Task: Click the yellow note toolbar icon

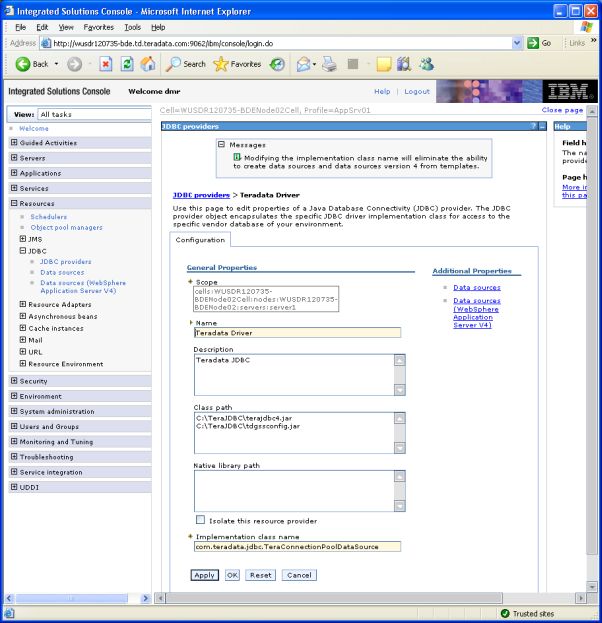Action: pyautogui.click(x=383, y=64)
